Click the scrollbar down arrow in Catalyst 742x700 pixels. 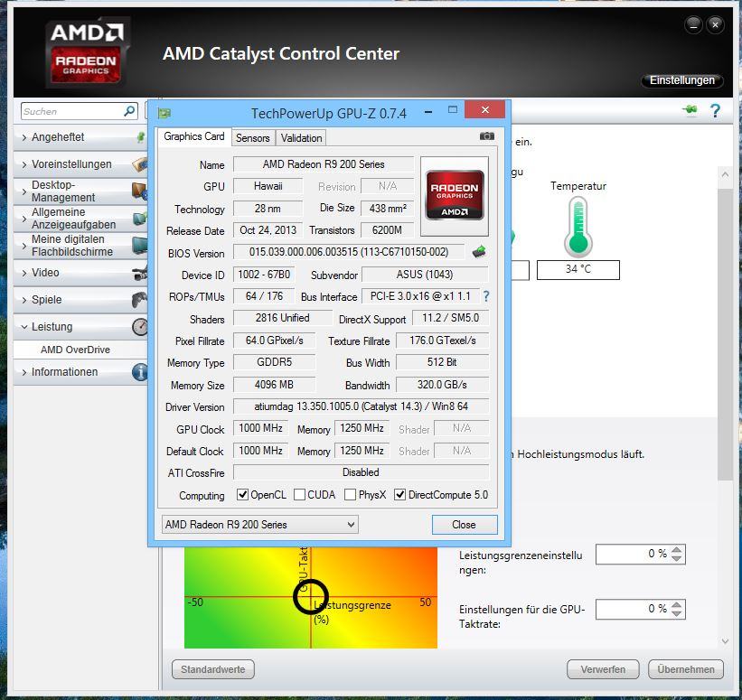[725, 641]
